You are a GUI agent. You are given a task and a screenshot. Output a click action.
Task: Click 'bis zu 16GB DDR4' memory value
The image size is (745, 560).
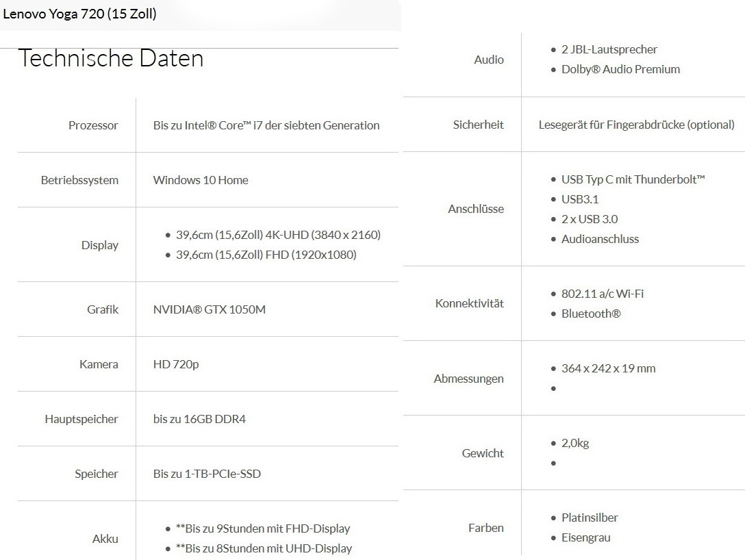[199, 419]
